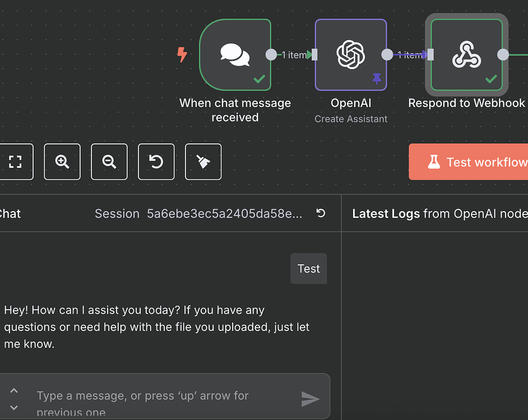The width and height of the screenshot is (528, 420).
Task: Click the lightning bolt beside the chat trigger
Action: 182,55
